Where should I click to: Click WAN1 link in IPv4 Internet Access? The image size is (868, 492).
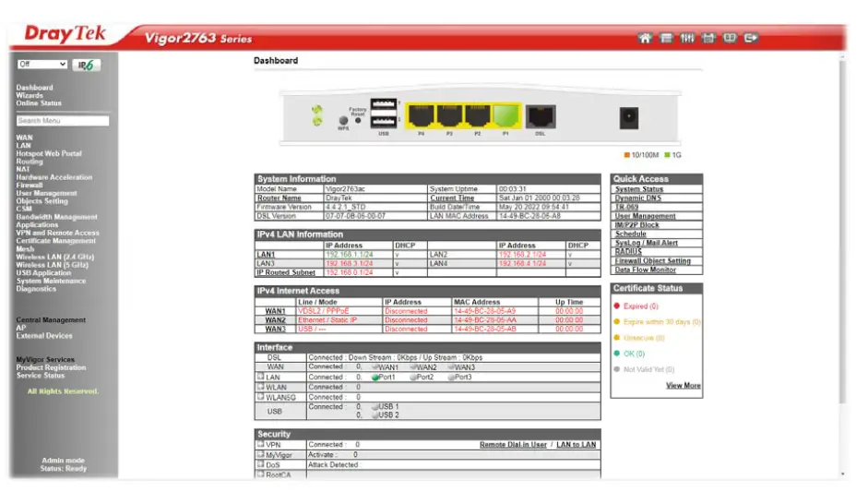[275, 311]
